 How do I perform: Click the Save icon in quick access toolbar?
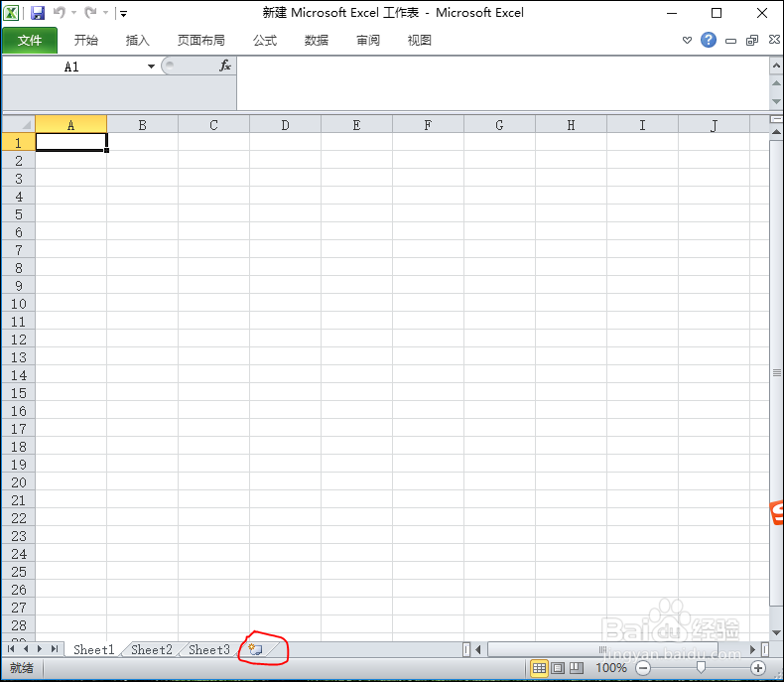coord(38,13)
